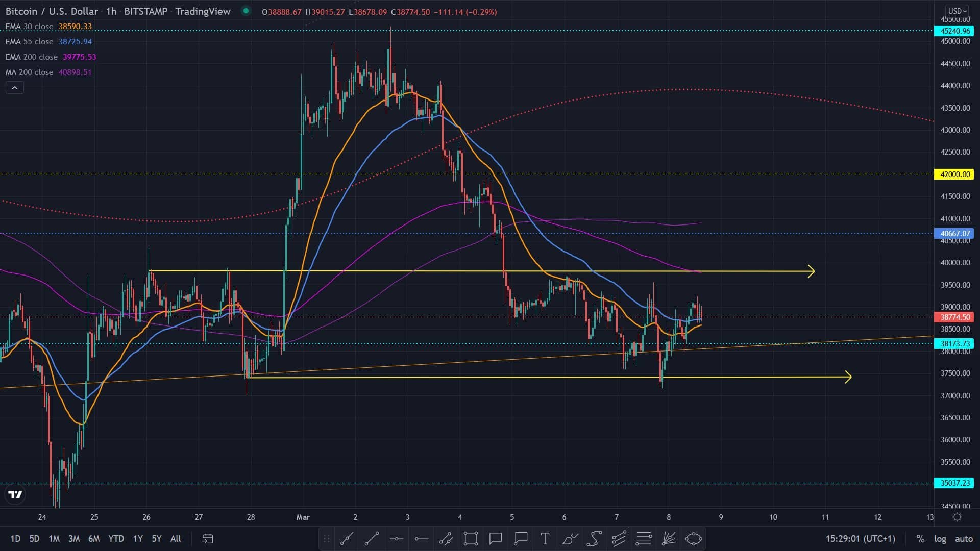The image size is (980, 551).
Task: Select the rectangle shape tool
Action: tap(471, 538)
